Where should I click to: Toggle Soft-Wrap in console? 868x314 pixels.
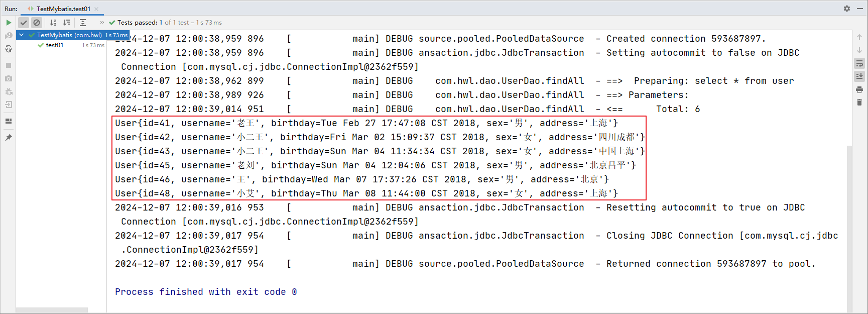pos(859,63)
